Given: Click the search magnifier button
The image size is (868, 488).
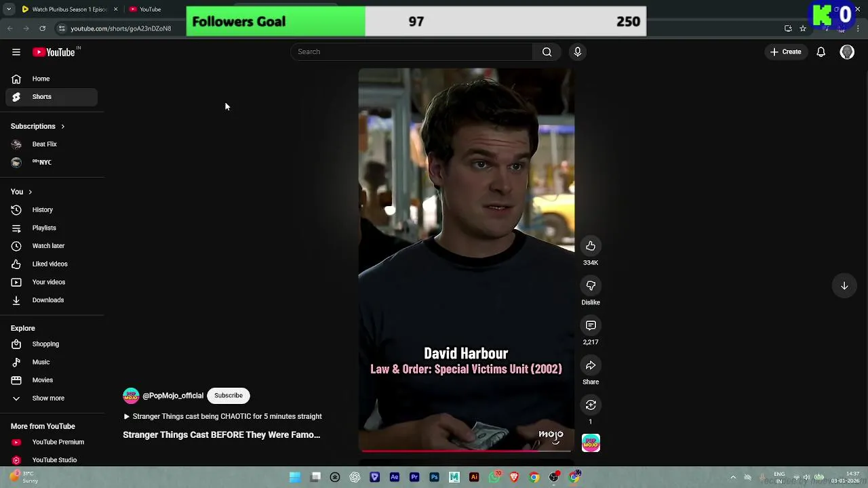Looking at the screenshot, I should 547,52.
